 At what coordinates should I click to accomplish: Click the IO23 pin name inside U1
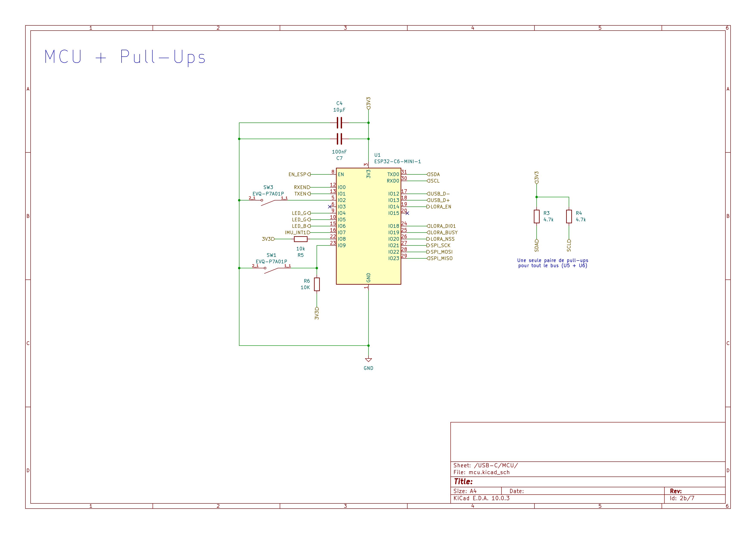point(394,258)
